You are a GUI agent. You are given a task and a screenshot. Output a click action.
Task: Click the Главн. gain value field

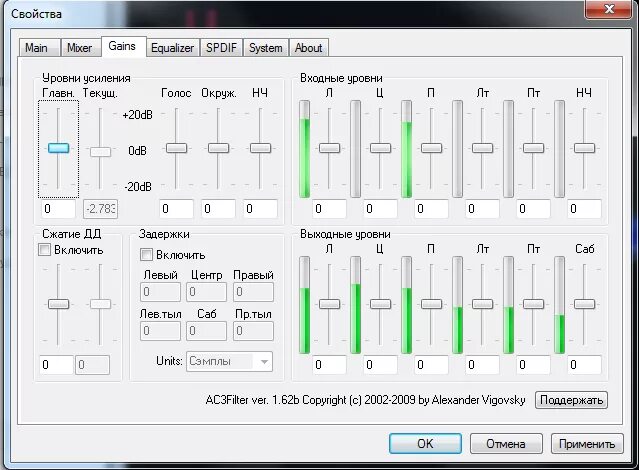coord(57,209)
